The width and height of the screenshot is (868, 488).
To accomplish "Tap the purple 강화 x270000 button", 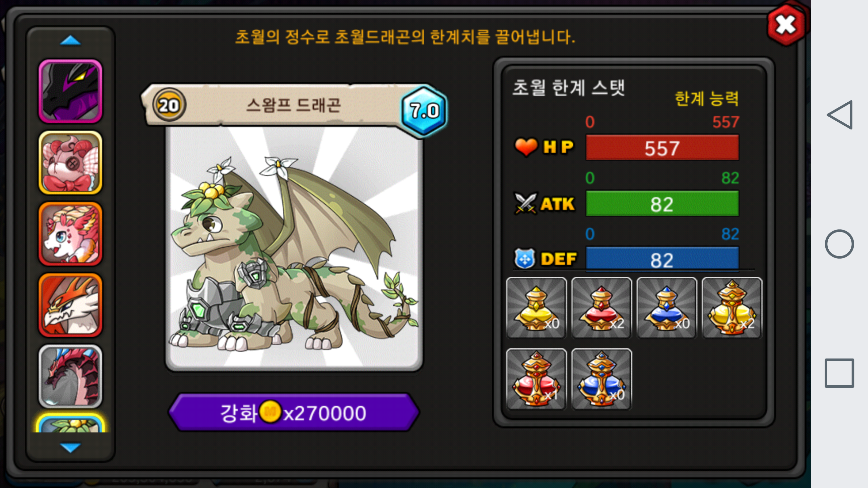I will [x=294, y=412].
